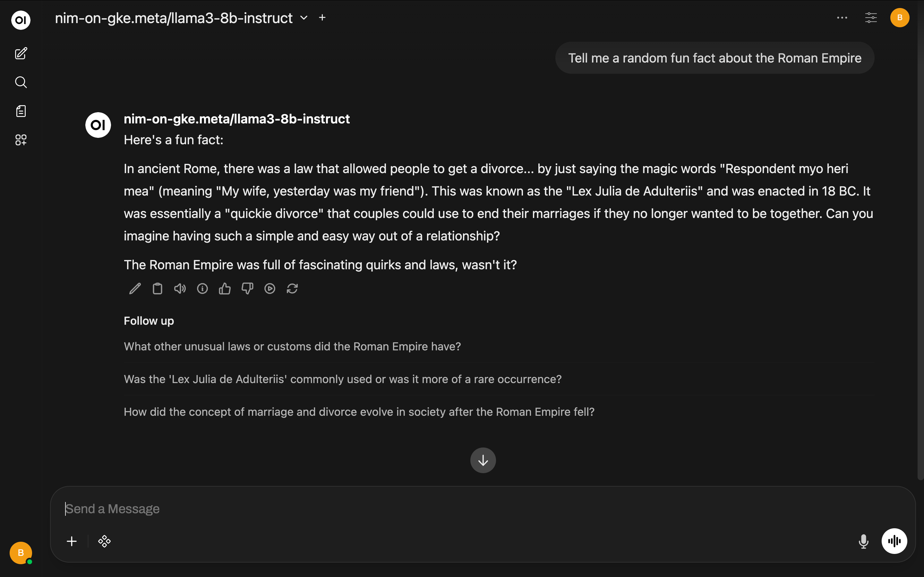924x577 pixels.
Task: Ask follow-up about other unusual Roman laws
Action: [x=292, y=347]
